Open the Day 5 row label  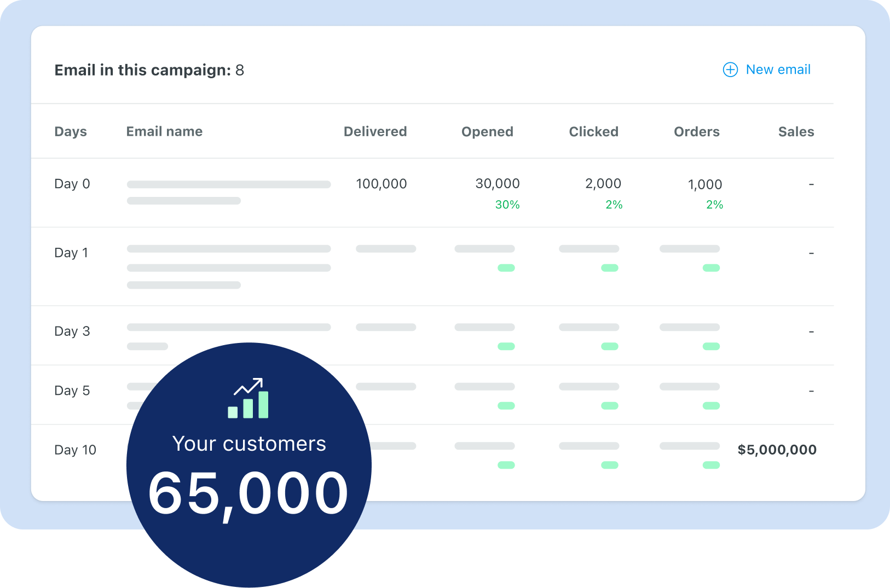click(72, 391)
